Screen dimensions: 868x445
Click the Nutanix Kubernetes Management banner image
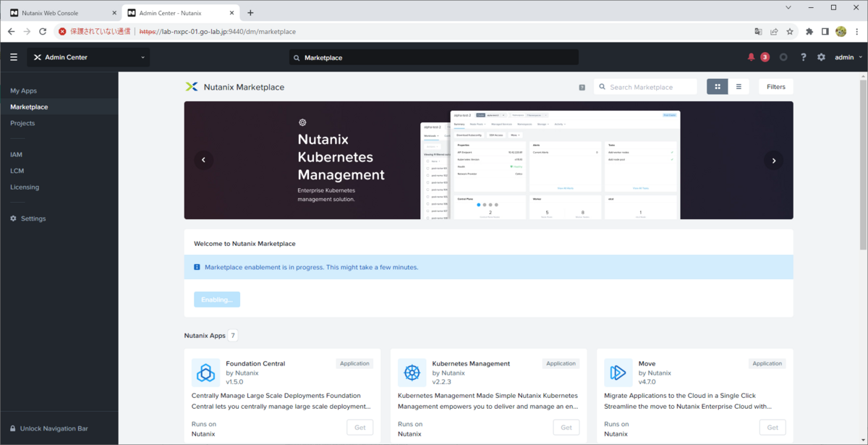pos(488,160)
